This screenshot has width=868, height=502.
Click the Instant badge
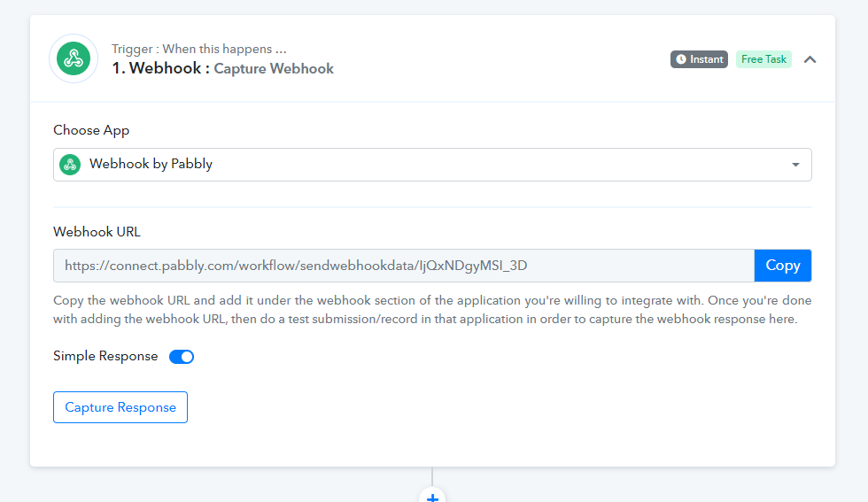[699, 59]
